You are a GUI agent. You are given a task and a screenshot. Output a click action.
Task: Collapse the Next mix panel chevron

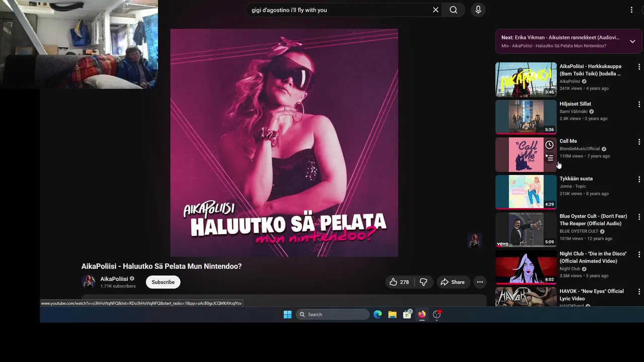[x=632, y=41]
